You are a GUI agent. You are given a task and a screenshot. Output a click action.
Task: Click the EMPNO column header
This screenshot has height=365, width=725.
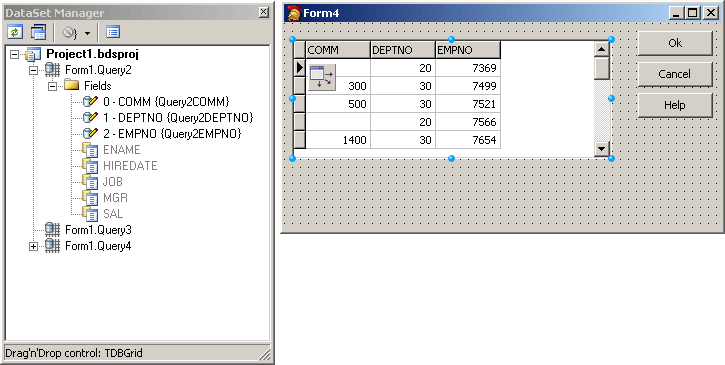pyautogui.click(x=468, y=50)
